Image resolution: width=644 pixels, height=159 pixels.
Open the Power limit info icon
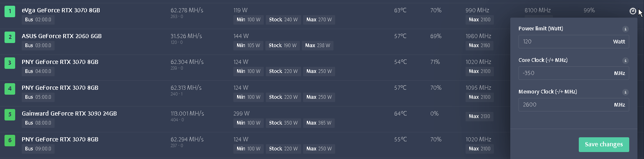point(625,29)
